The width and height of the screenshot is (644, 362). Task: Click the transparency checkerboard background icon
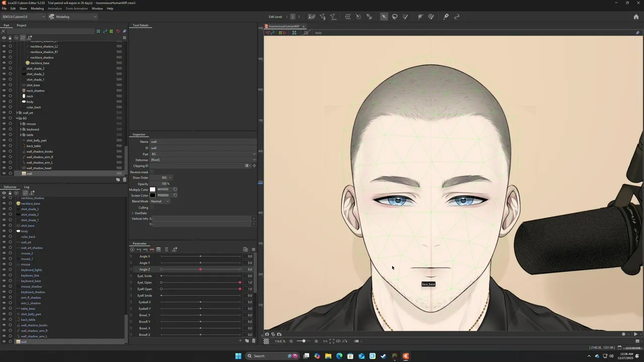coord(266,341)
